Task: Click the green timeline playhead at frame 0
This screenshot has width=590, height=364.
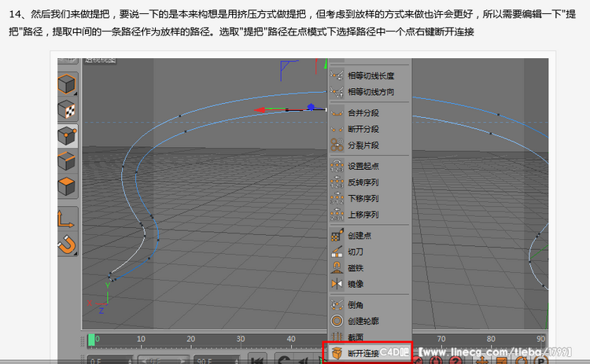Action: pos(91,340)
